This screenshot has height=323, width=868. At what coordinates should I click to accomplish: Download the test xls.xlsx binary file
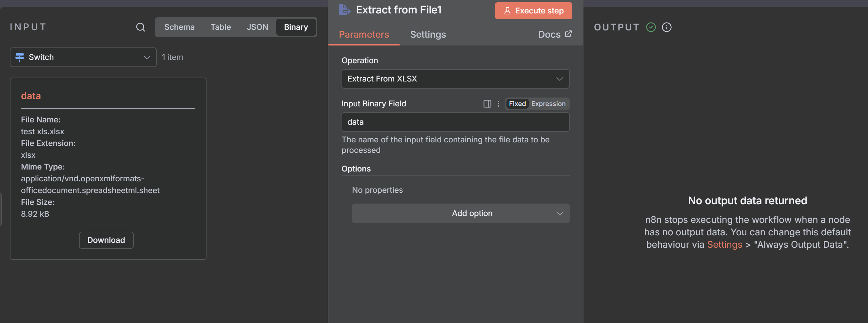(106, 240)
